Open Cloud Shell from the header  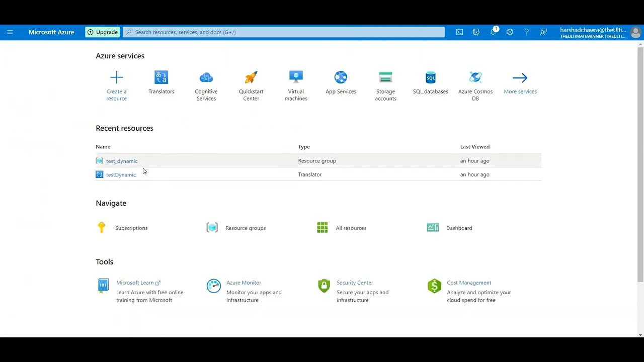tap(459, 32)
